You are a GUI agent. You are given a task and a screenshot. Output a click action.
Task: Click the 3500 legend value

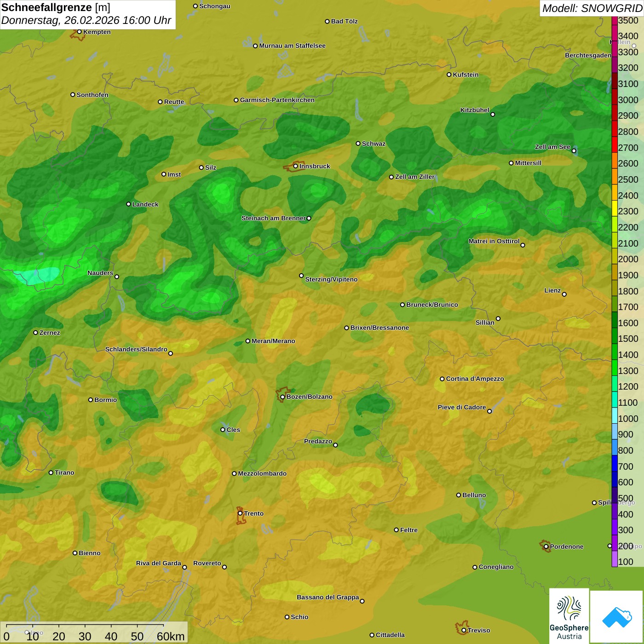tap(628, 20)
